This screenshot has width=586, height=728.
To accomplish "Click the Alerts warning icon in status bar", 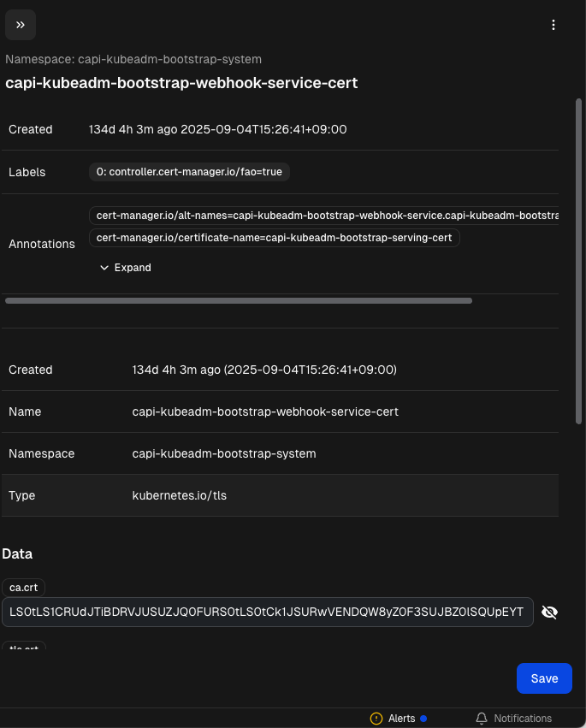I will (376, 719).
